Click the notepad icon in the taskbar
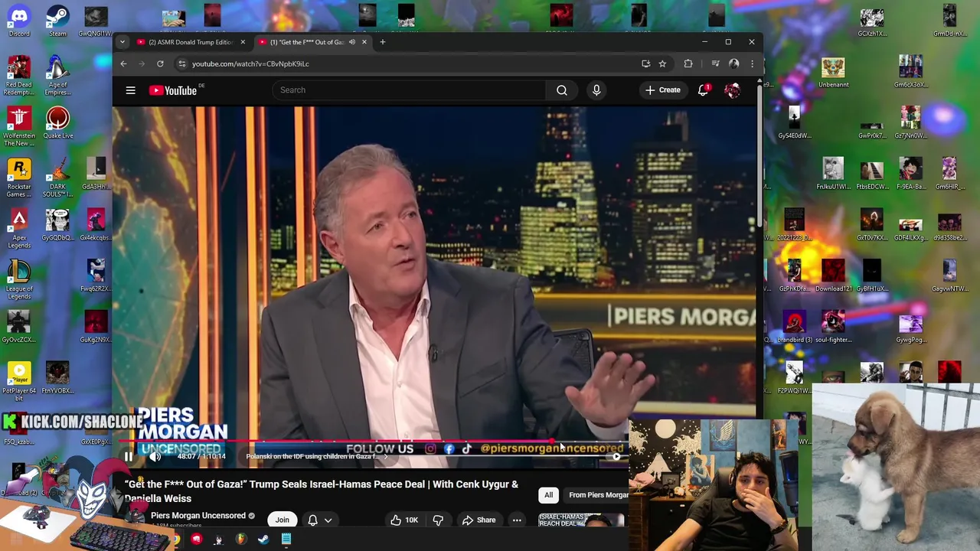Screen dimensions: 980x551 point(286,540)
